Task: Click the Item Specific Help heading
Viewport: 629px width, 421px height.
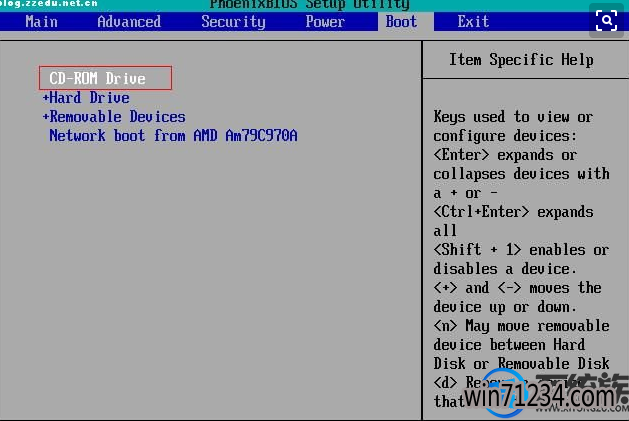Action: tap(521, 60)
